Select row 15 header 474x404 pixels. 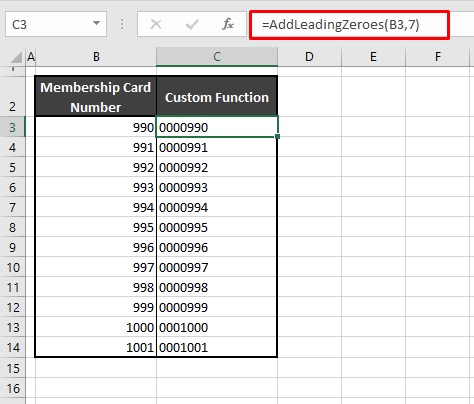[x=12, y=368]
